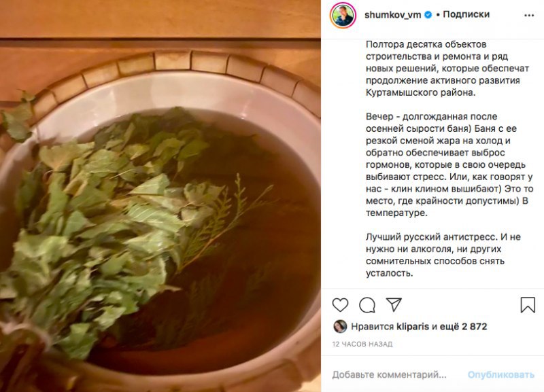This screenshot has height=392, width=544.
Task: Save post with bookmark icon
Action: point(528,304)
